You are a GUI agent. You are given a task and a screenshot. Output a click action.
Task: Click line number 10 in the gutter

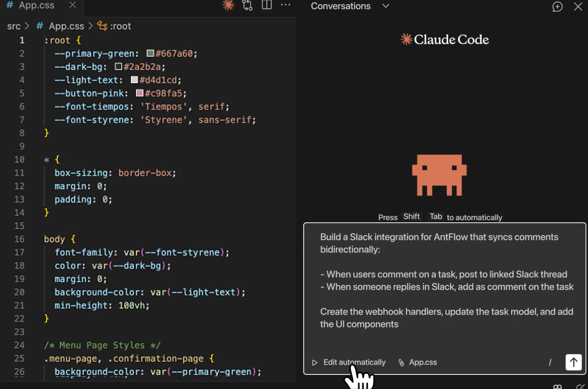[19, 159]
